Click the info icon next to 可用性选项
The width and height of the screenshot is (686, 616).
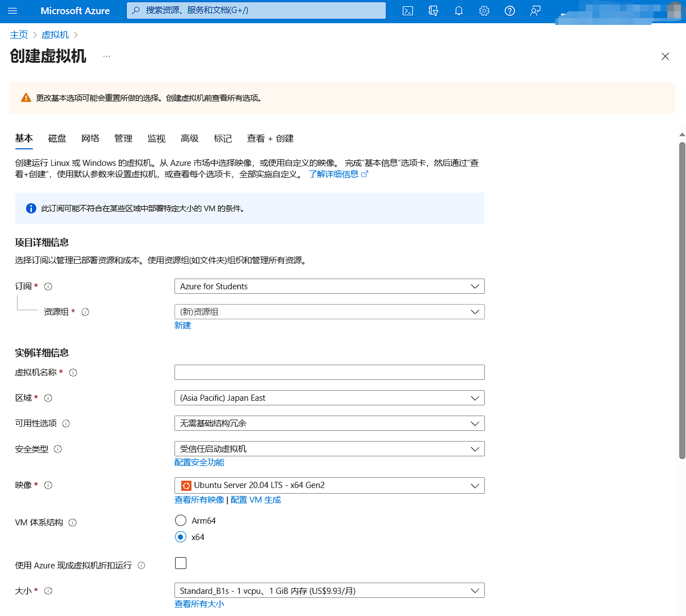[x=66, y=423]
